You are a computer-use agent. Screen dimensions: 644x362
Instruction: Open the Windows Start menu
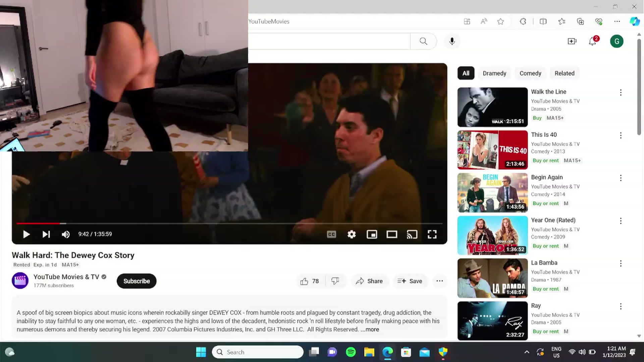point(201,352)
